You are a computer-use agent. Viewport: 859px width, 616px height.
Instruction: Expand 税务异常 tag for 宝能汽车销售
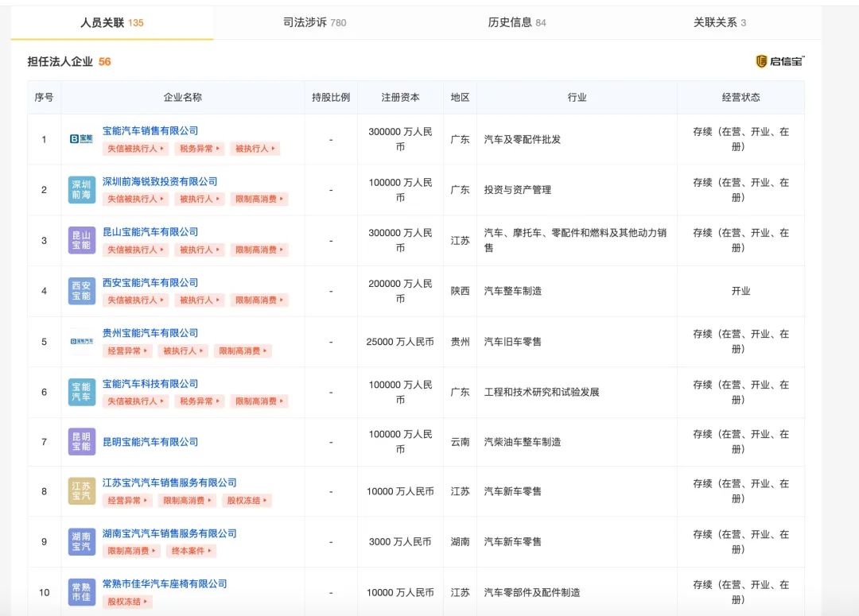point(200,149)
